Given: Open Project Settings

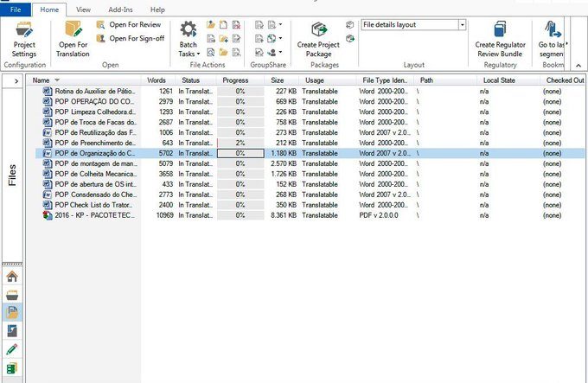Looking at the screenshot, I should tap(24, 40).
